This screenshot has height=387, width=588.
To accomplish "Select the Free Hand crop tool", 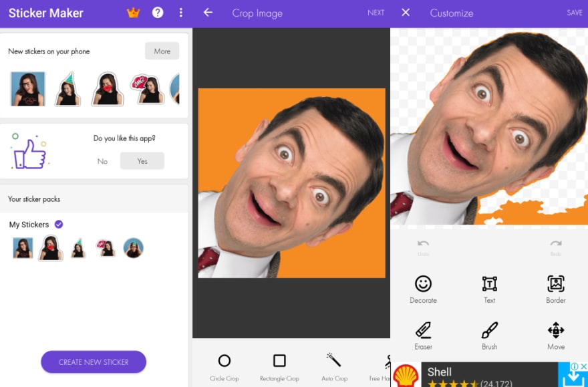I will [380, 368].
